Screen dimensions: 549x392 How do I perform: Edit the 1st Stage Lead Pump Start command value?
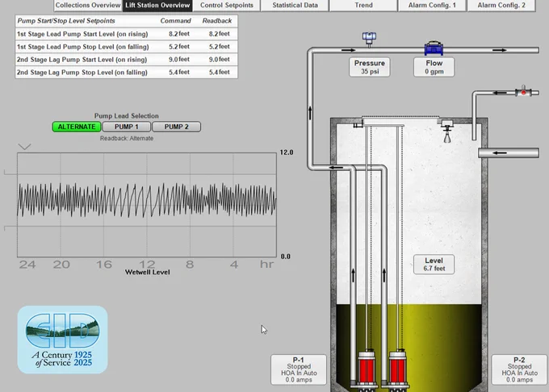[x=179, y=34]
